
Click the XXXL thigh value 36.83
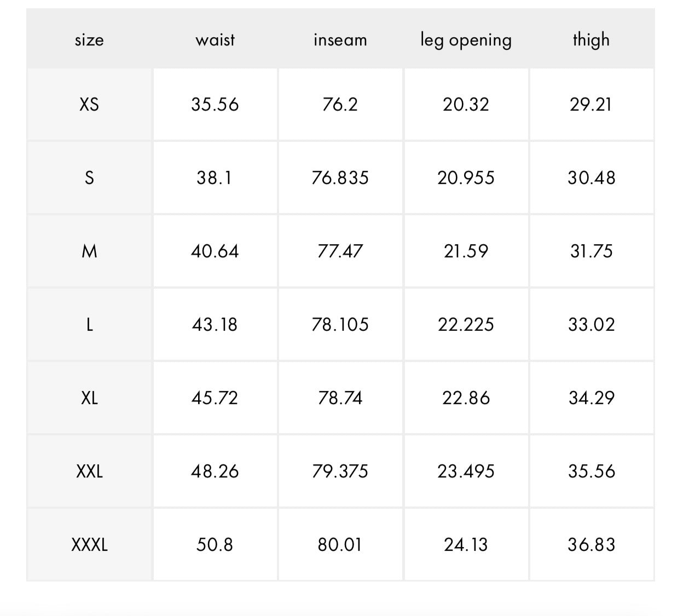(x=591, y=544)
